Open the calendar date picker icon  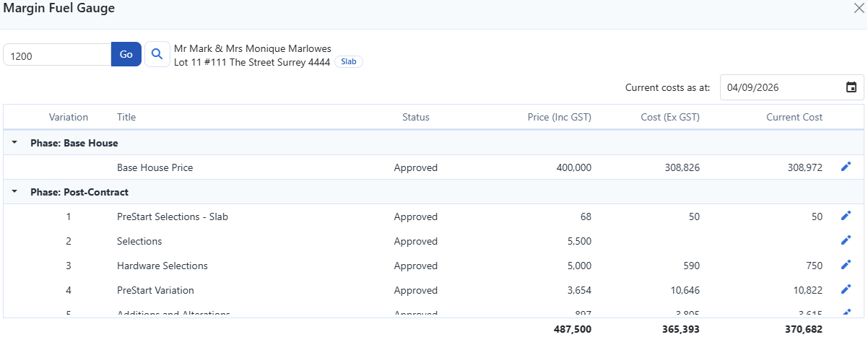tap(851, 87)
